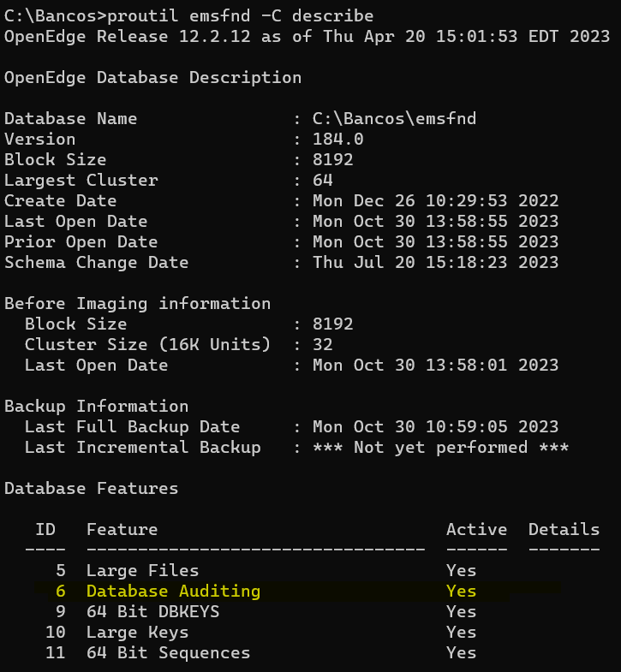
Task: Click the 'Backup Information' heading
Action: tap(96, 407)
